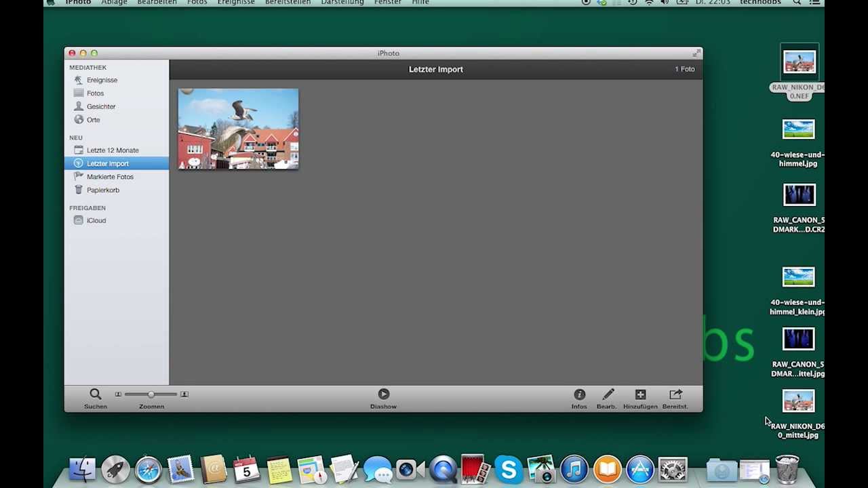The width and height of the screenshot is (868, 488).
Task: Open the Fenster menu
Action: tap(388, 3)
